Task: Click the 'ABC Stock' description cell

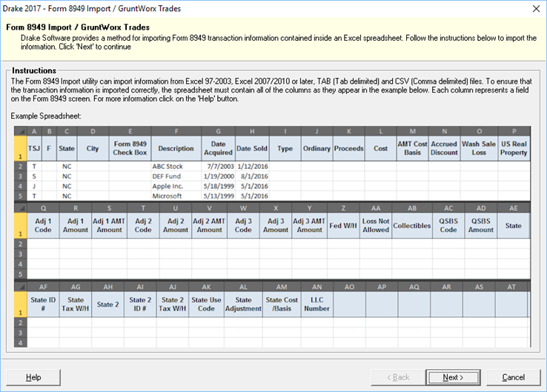Action: [176, 166]
